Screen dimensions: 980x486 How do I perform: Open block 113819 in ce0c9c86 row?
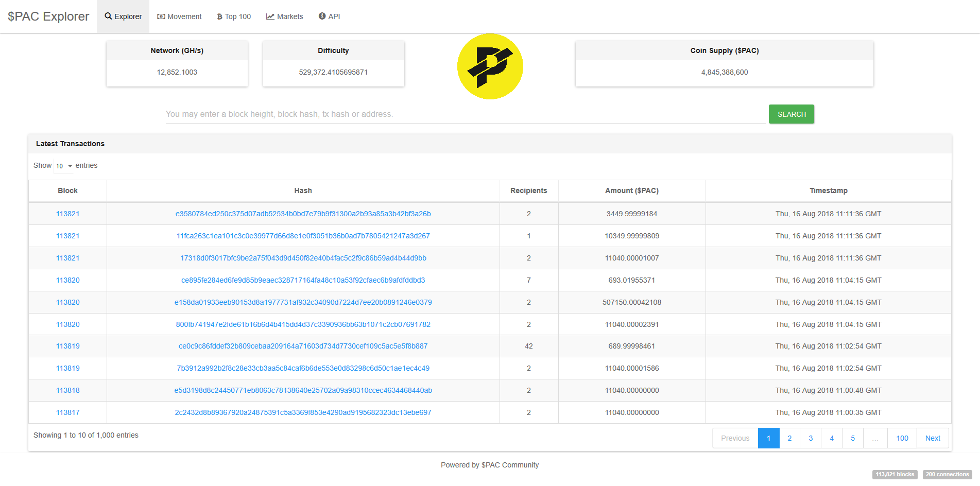click(67, 346)
